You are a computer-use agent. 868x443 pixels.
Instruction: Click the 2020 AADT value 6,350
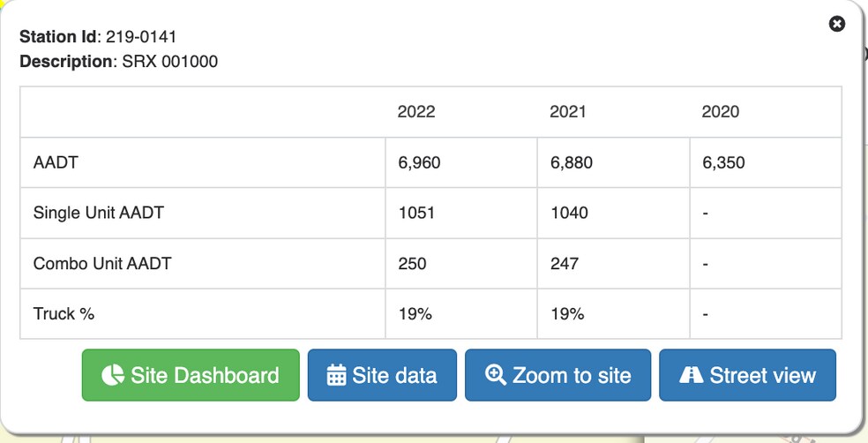tap(723, 162)
